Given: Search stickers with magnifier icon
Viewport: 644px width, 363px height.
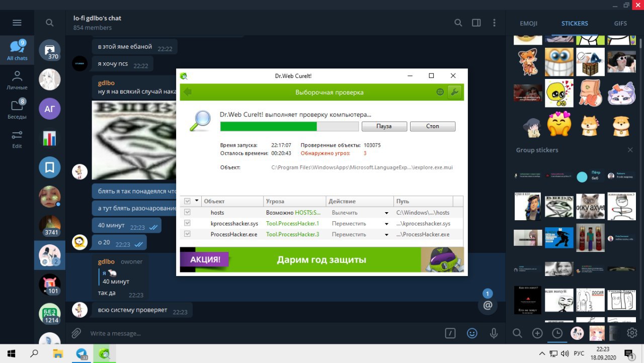Looking at the screenshot, I should tap(517, 333).
